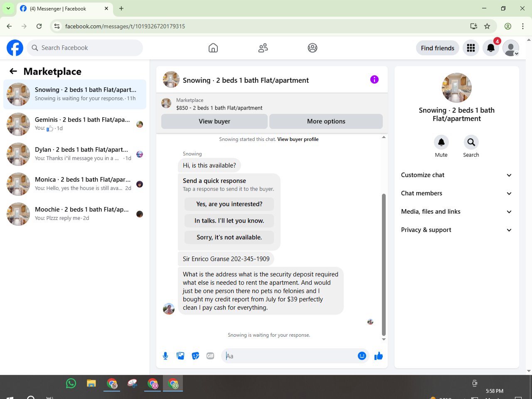The image size is (532, 399).
Task: Send a voice clip with microphone icon
Action: tap(165, 356)
